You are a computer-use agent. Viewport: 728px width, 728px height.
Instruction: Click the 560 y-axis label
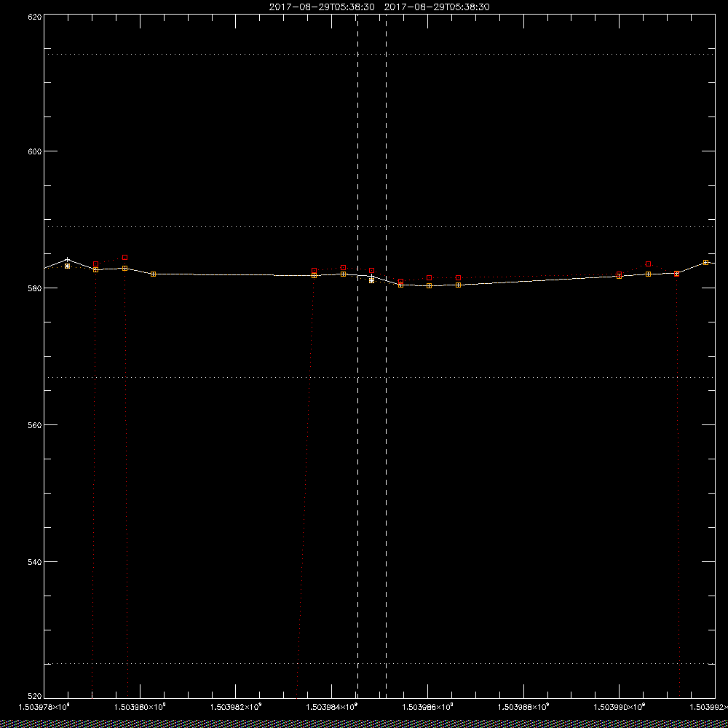point(35,425)
